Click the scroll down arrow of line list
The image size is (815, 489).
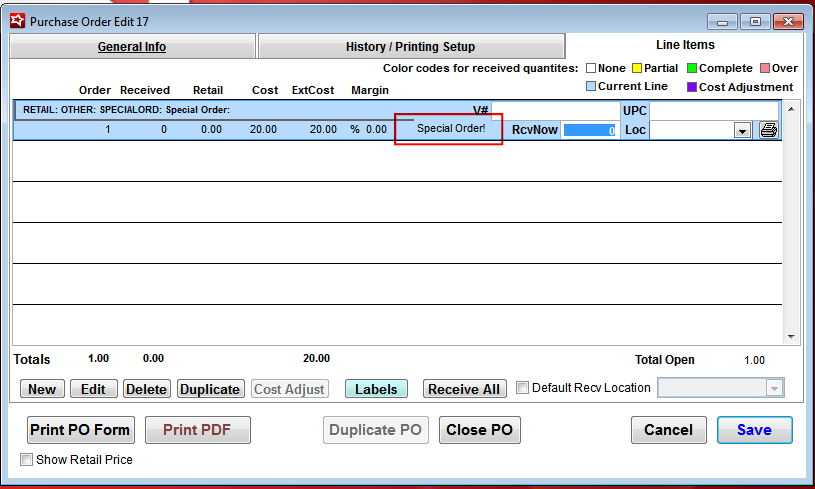click(791, 337)
